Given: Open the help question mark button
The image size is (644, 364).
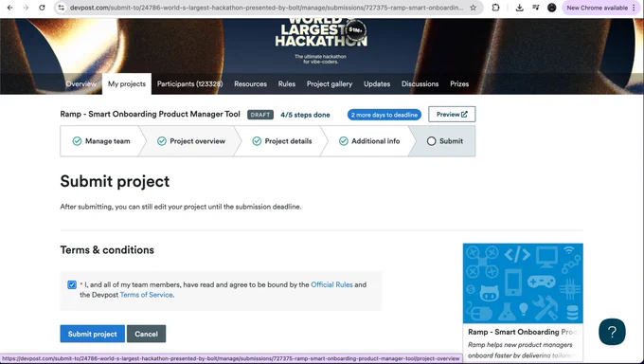Looking at the screenshot, I should (612, 332).
